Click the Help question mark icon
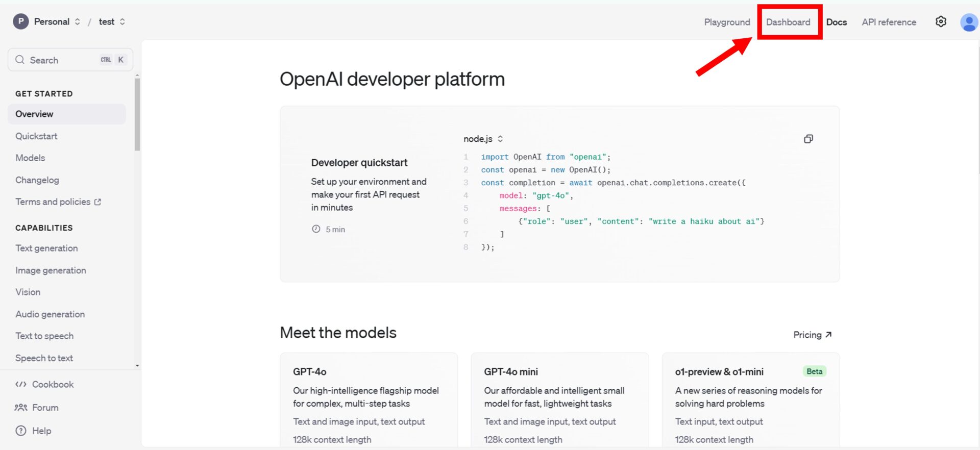Viewport: 980px width, 450px height. click(x=21, y=431)
